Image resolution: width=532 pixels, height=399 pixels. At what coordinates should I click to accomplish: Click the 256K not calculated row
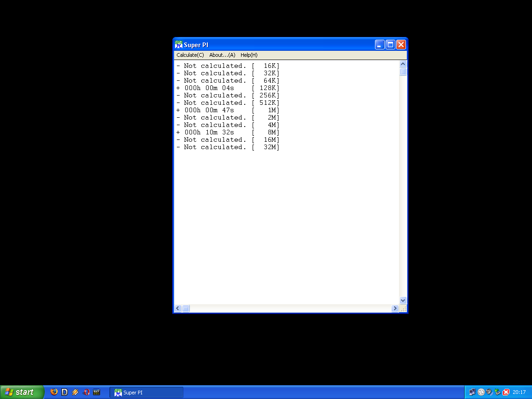point(228,95)
